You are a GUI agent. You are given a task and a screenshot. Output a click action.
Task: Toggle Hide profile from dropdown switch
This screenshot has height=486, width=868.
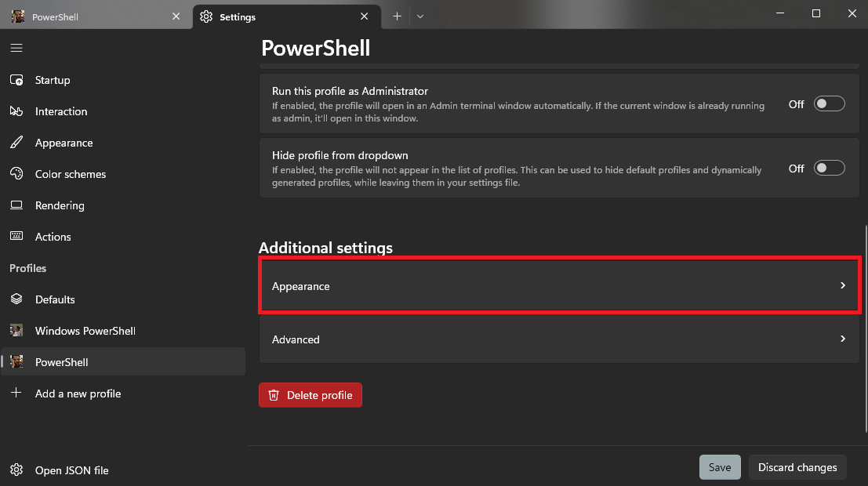click(x=830, y=169)
